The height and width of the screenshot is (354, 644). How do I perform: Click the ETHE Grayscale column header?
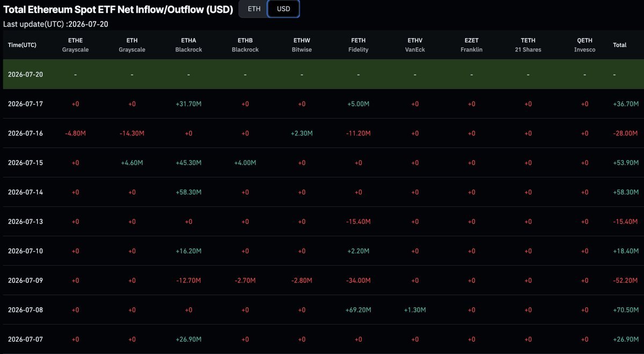[75, 45]
